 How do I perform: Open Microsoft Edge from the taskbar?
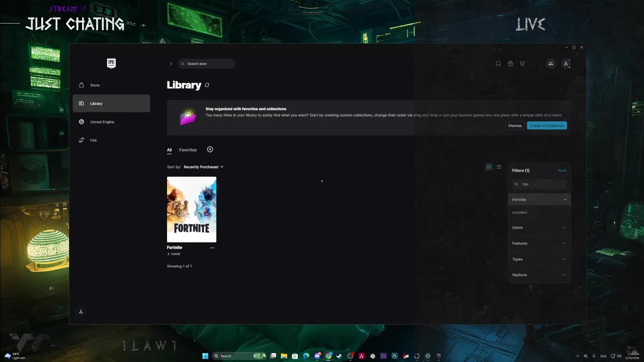pyautogui.click(x=306, y=356)
